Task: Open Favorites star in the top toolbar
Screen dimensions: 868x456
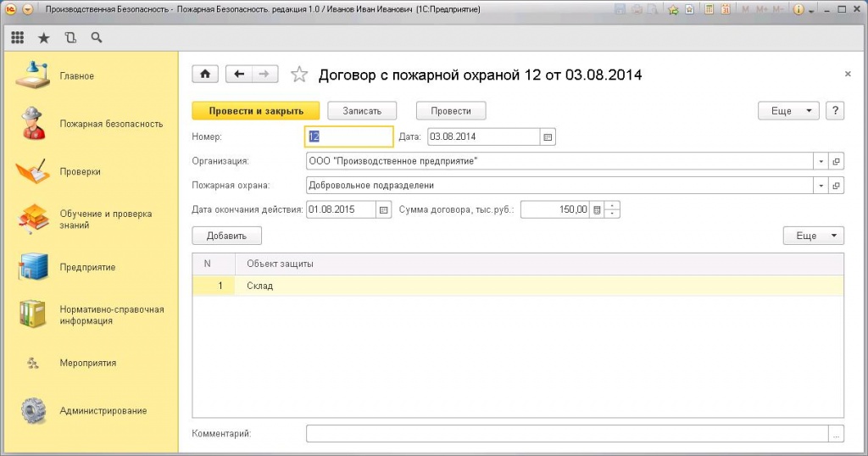Action: click(44, 38)
